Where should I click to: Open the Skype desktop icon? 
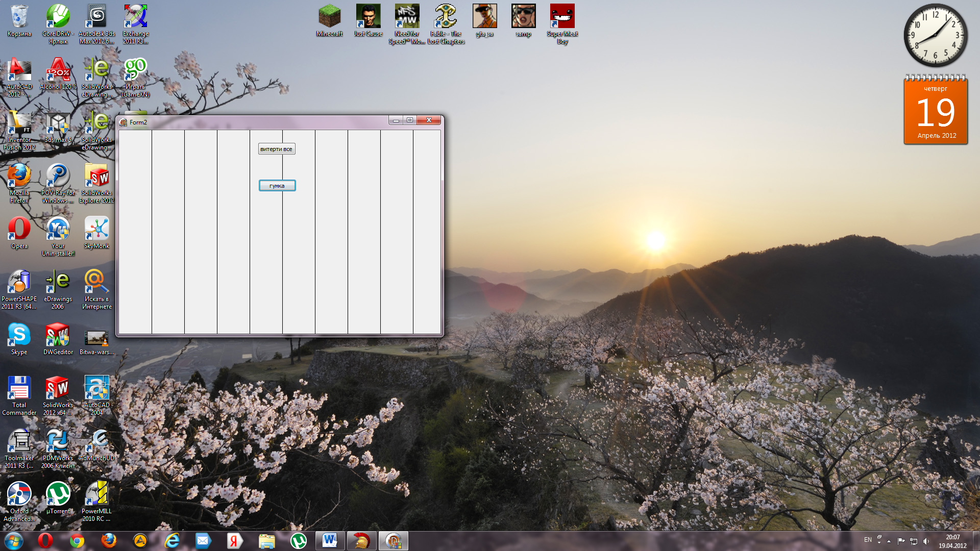coord(19,338)
